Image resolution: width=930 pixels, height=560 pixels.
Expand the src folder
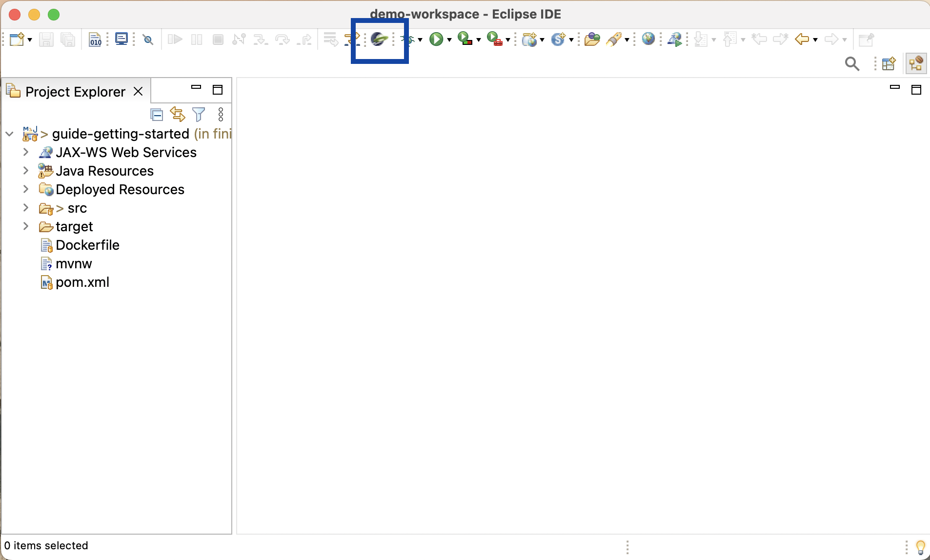coord(26,208)
